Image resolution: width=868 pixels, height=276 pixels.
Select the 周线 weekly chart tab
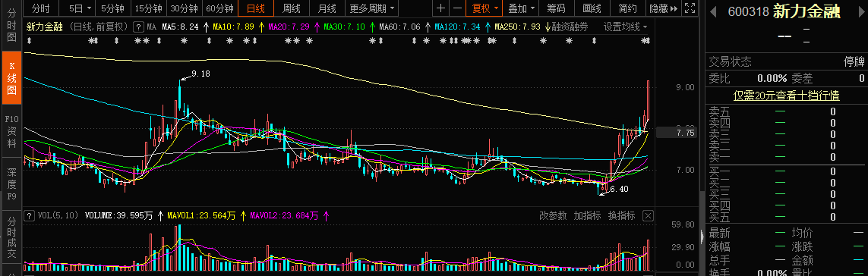click(x=291, y=8)
